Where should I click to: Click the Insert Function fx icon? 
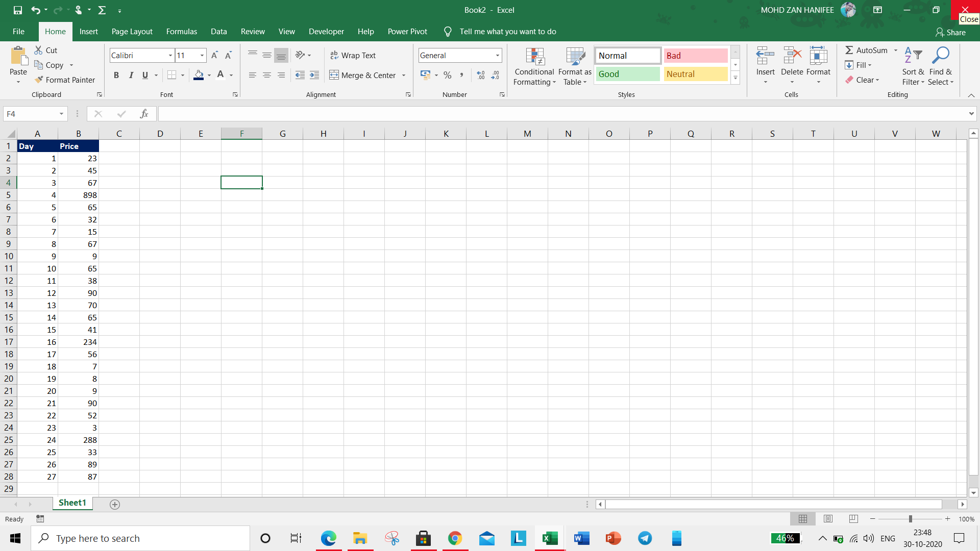point(144,114)
